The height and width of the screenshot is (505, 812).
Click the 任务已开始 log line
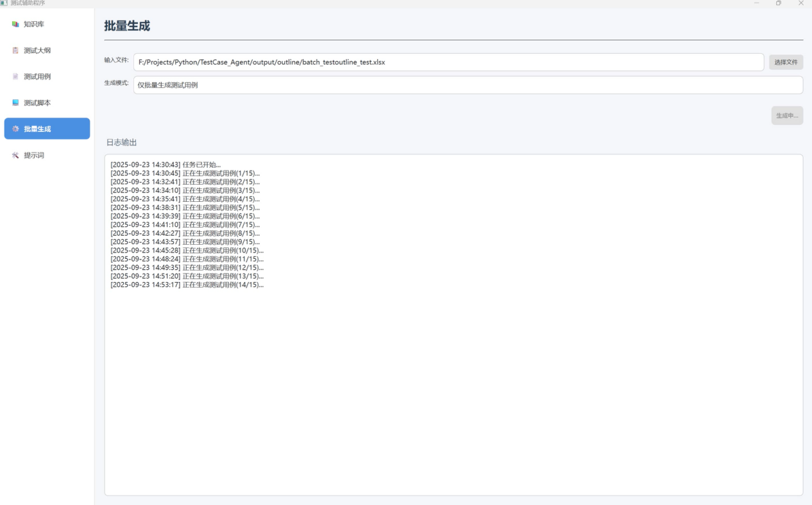pyautogui.click(x=165, y=165)
